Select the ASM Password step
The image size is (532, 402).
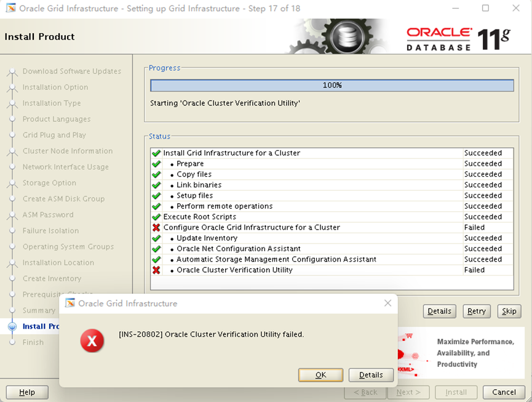click(48, 215)
